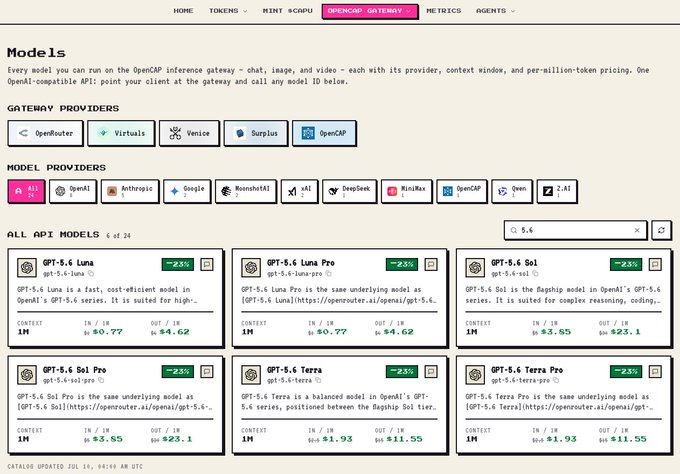Click the catalog updated timestamp text
Image resolution: width=680 pixels, height=474 pixels.
point(75,467)
